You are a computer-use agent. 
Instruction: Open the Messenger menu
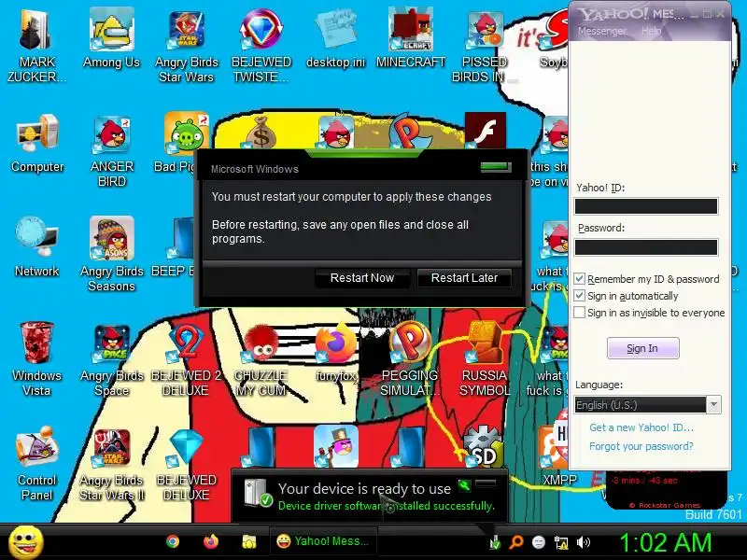point(601,31)
